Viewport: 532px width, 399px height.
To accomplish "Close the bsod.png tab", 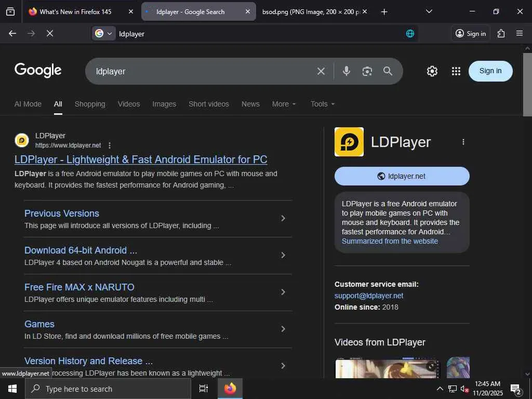I will (x=365, y=11).
